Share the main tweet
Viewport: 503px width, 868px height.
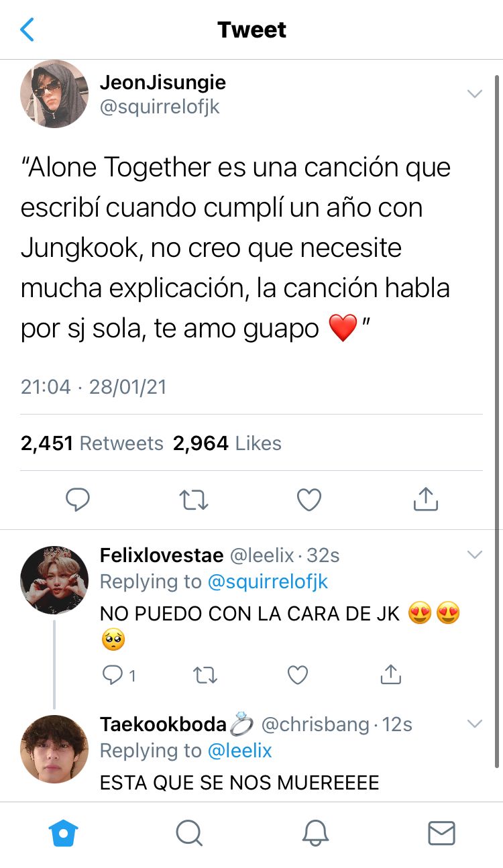pyautogui.click(x=425, y=499)
